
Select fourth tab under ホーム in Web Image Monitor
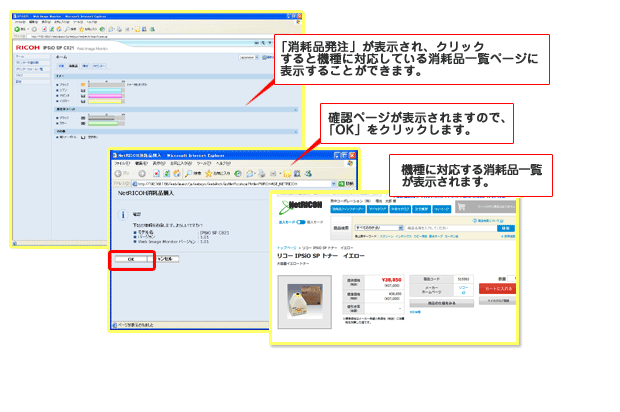click(x=99, y=66)
